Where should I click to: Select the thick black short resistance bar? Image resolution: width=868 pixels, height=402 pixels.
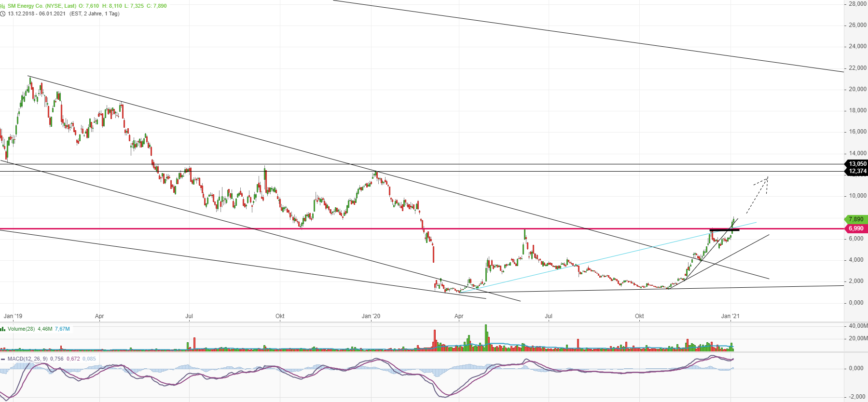724,230
